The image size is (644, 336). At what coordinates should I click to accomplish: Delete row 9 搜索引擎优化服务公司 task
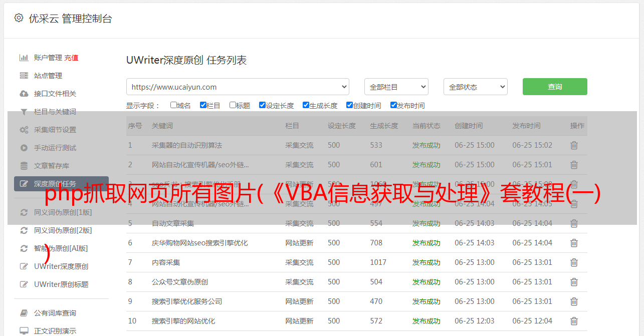pos(574,301)
